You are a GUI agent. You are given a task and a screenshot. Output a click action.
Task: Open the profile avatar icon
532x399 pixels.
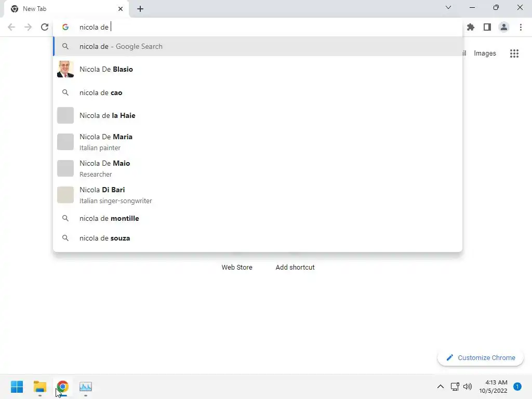click(x=504, y=27)
